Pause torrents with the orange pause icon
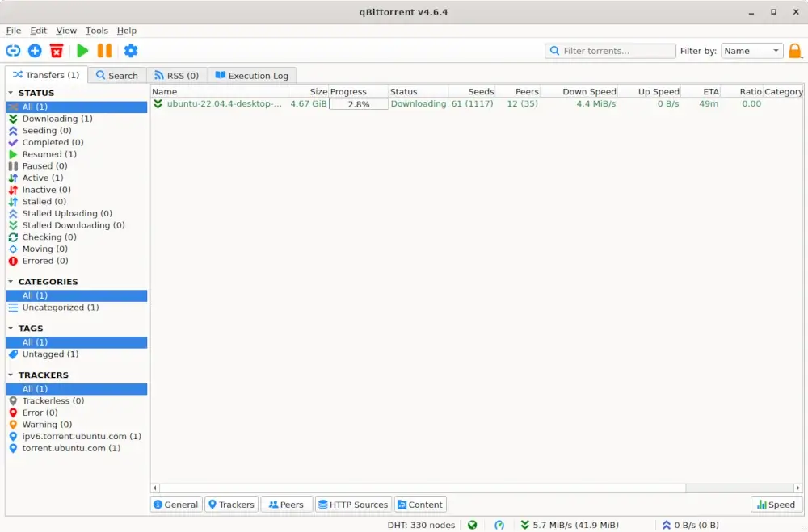 click(104, 50)
